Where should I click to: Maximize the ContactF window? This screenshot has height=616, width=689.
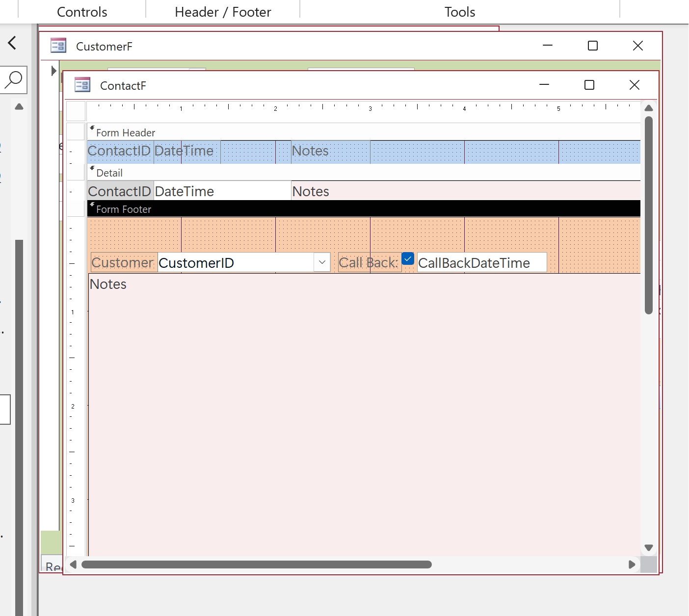tap(589, 85)
